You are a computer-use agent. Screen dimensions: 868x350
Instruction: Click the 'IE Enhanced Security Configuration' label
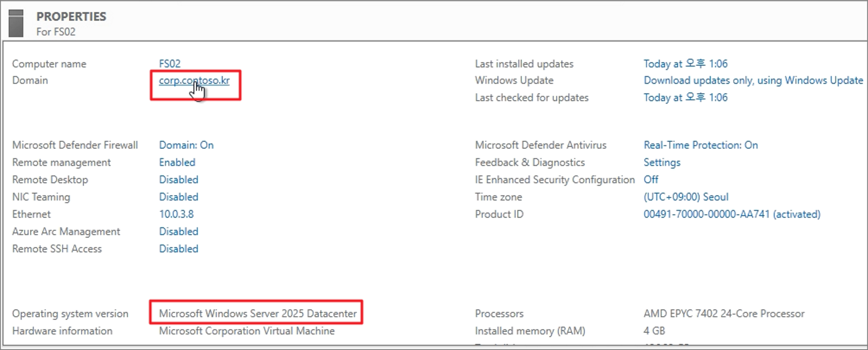555,180
